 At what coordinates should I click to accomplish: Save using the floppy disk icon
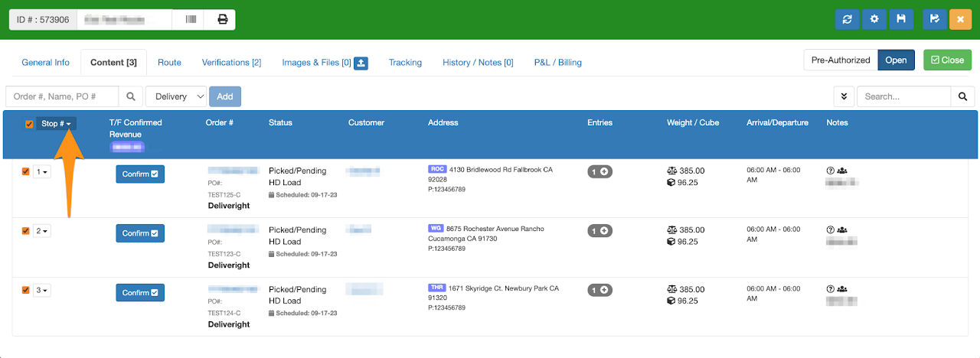click(901, 19)
